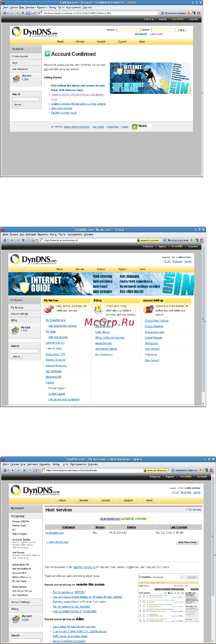Click reload icon in Host Services window toolbar

pos(24,470)
